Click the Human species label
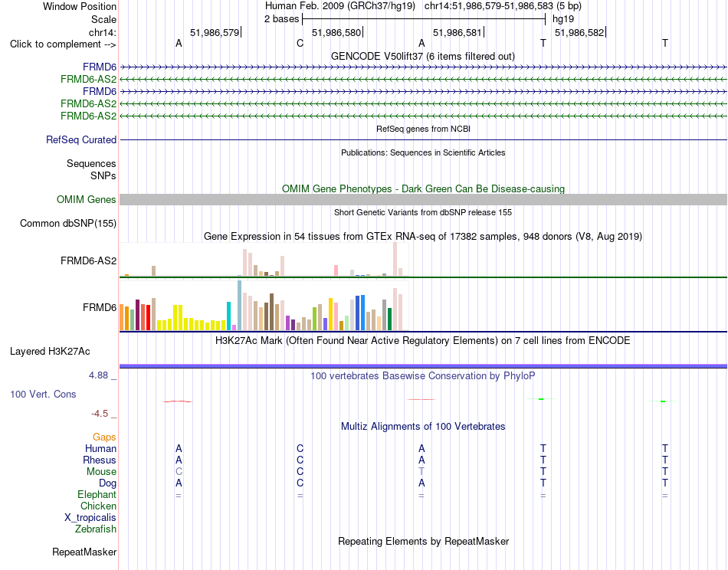This screenshot has width=728, height=570. pos(100,448)
